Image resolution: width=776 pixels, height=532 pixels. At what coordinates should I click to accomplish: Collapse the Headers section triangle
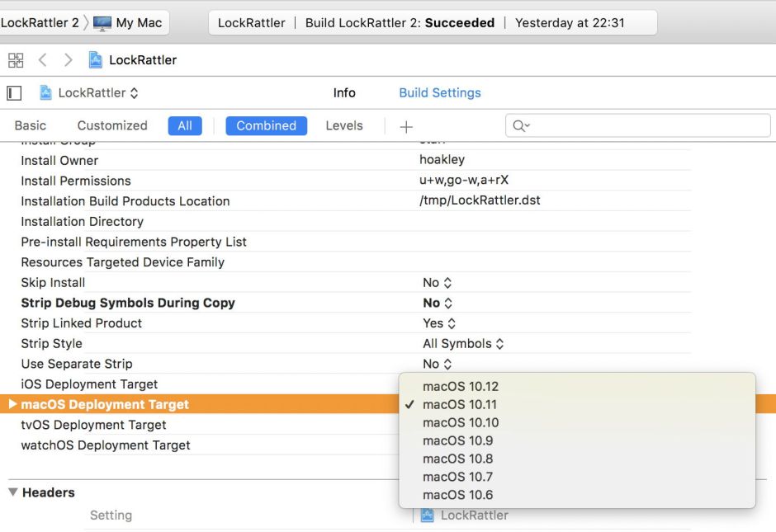[12, 492]
